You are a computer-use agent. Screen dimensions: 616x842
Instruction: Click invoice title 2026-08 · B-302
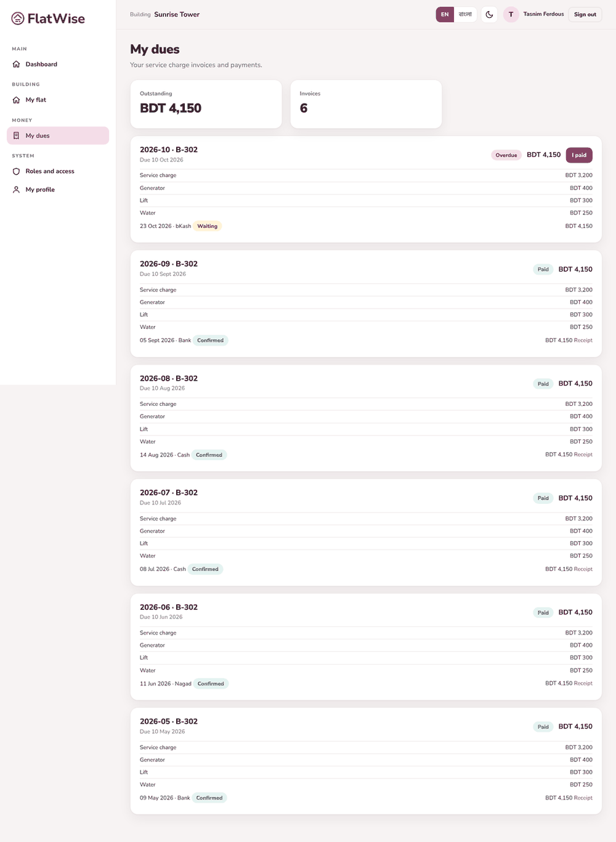[169, 378]
